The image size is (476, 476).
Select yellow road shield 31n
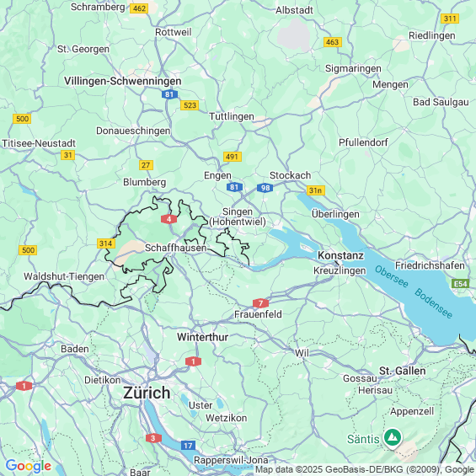point(316,190)
